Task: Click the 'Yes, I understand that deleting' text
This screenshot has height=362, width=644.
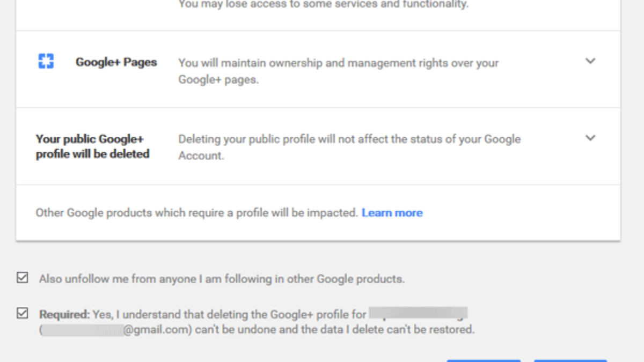Action: click(x=230, y=314)
